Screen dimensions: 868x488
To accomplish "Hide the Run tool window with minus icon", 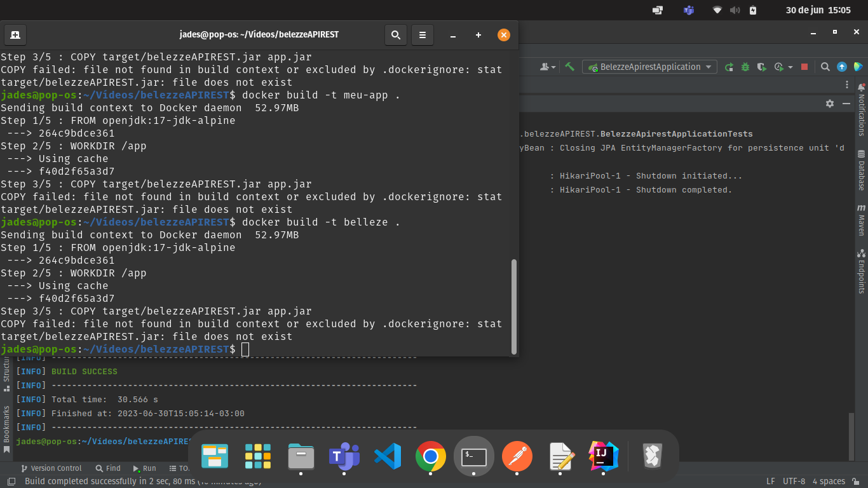I will point(846,103).
